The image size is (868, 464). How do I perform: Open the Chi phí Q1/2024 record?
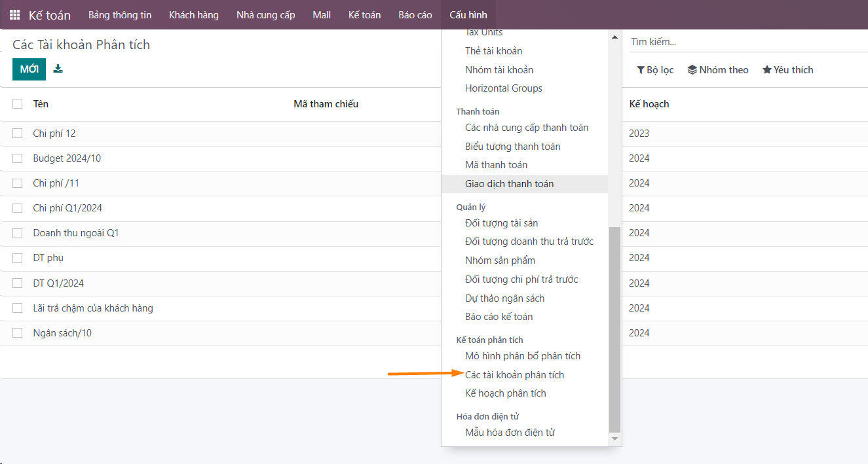[67, 208]
